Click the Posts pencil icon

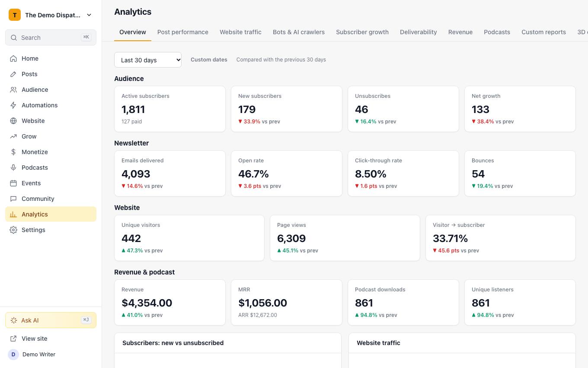[13, 74]
